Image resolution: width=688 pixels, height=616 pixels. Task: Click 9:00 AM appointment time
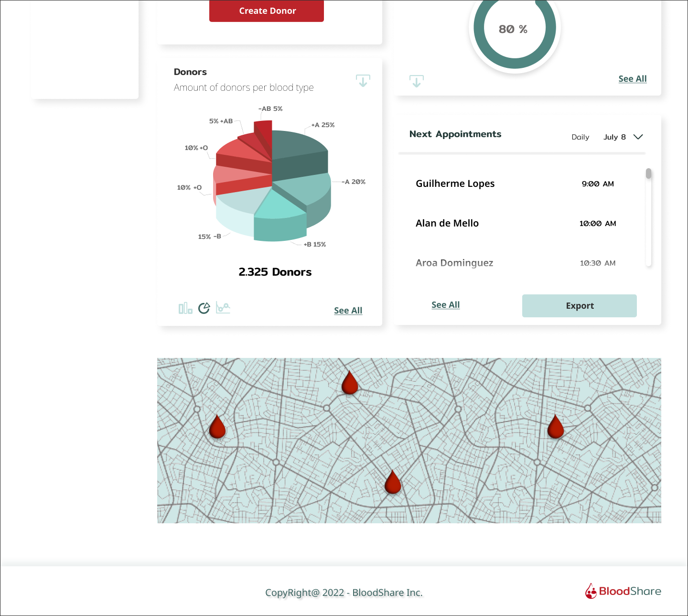(x=598, y=184)
